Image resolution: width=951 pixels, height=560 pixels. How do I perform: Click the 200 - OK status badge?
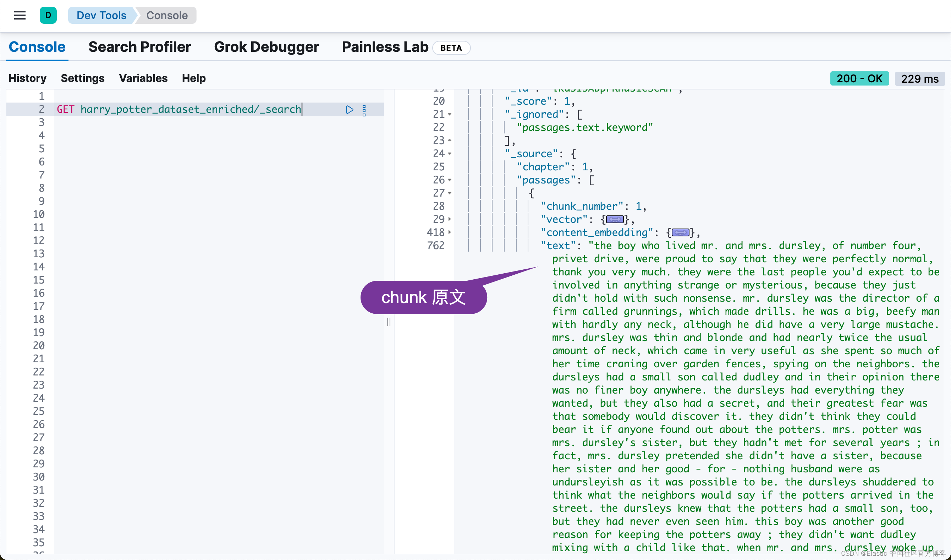pyautogui.click(x=859, y=78)
